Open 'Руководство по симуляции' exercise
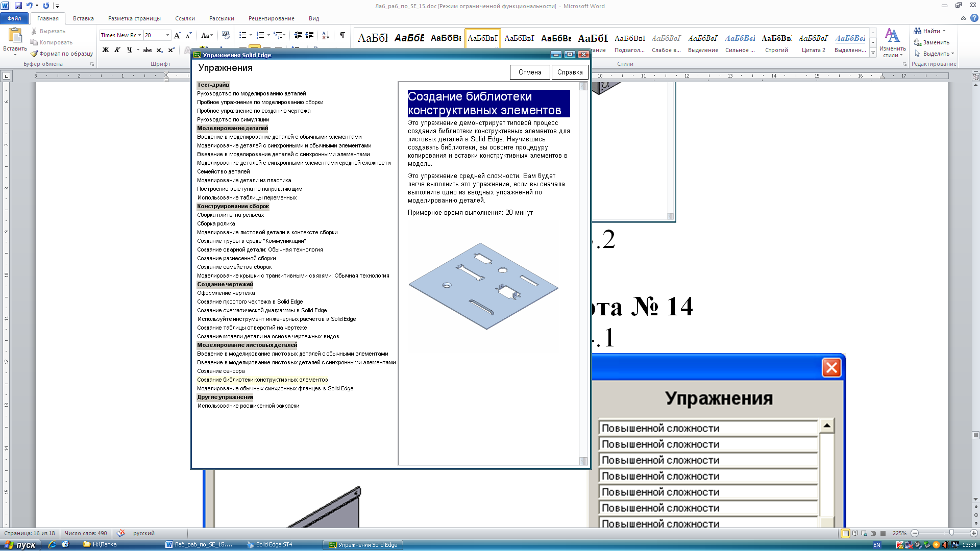Image resolution: width=980 pixels, height=551 pixels. click(x=233, y=119)
